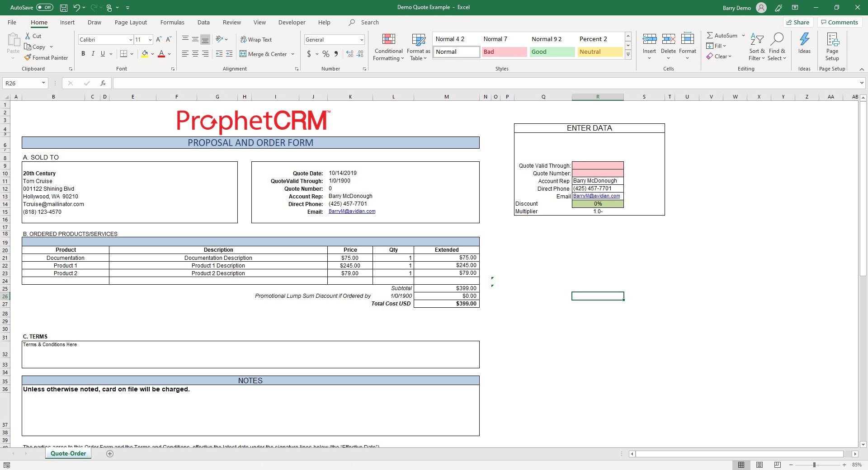Apply Accounting dollar number format
868x470 pixels.
[x=309, y=54]
